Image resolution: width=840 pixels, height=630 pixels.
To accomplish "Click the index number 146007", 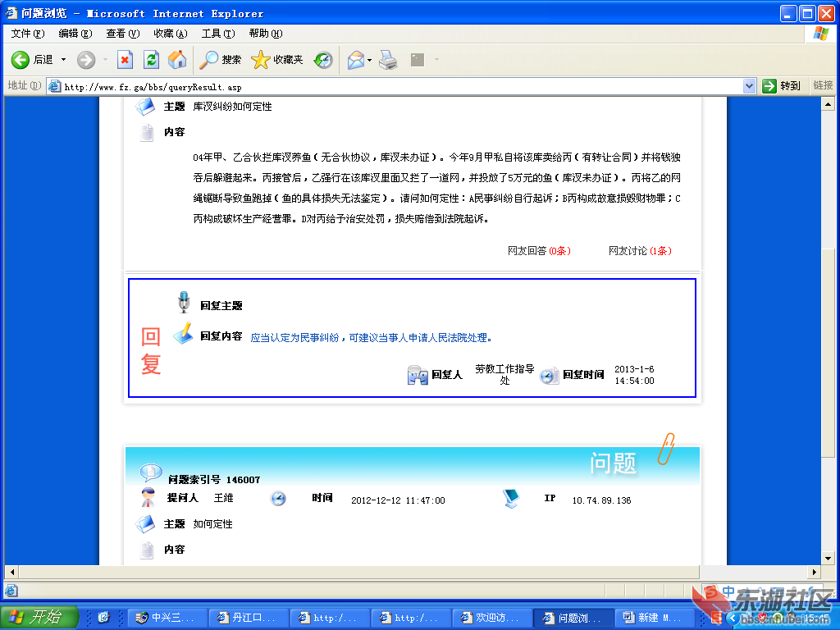I will coord(243,480).
